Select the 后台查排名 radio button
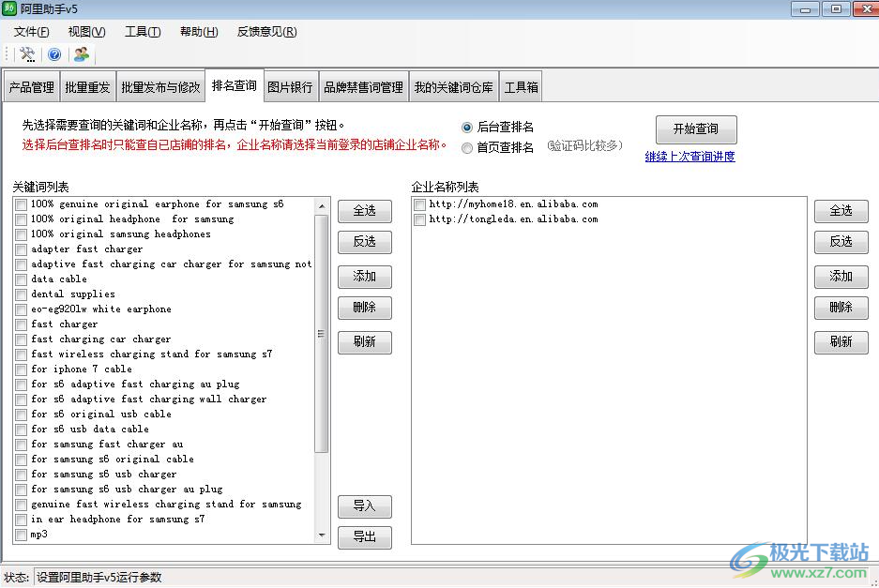Viewport: 879px width, 588px height. [x=467, y=128]
